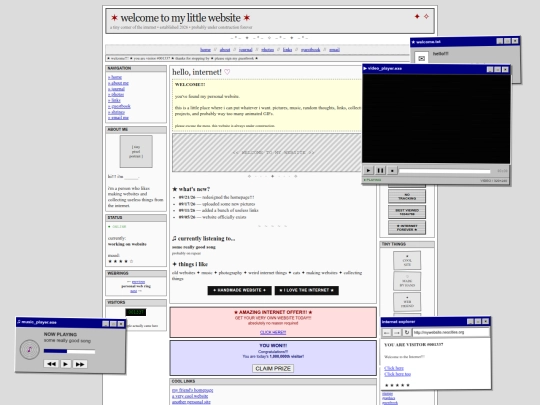Image resolution: width=540 pixels, height=405 pixels.
Task: Click the 'INTERNET FOREVER' badge button
Action: coord(407,228)
